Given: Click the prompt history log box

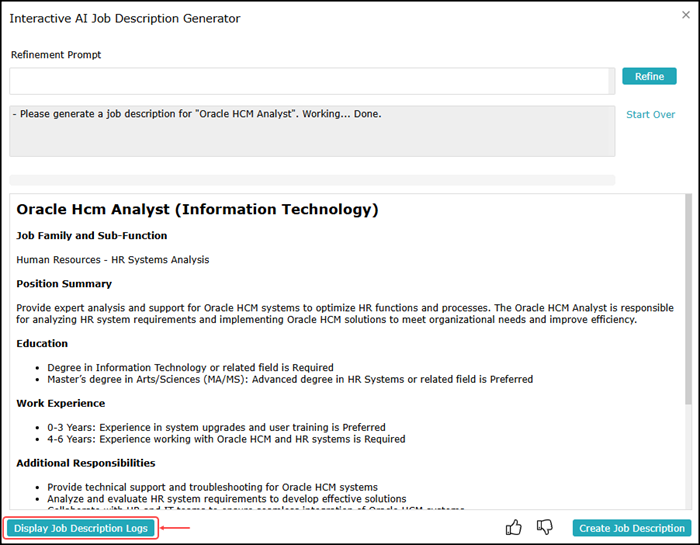Looking at the screenshot, I should 312,131.
